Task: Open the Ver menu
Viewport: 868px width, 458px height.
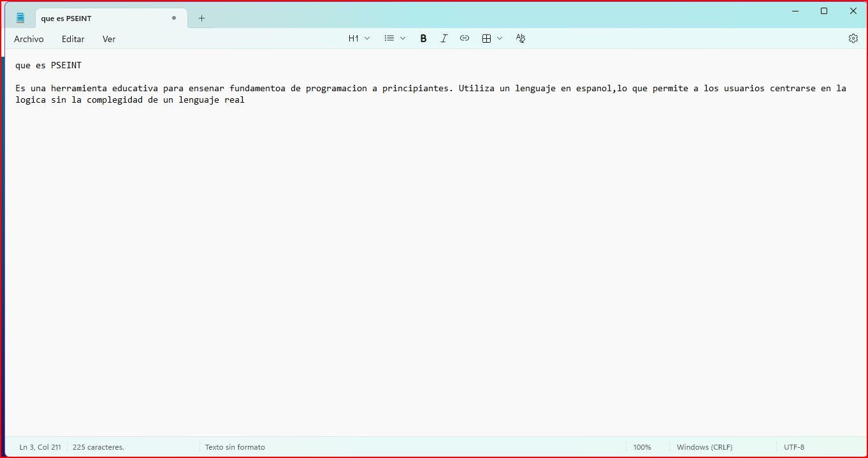Action: tap(109, 40)
